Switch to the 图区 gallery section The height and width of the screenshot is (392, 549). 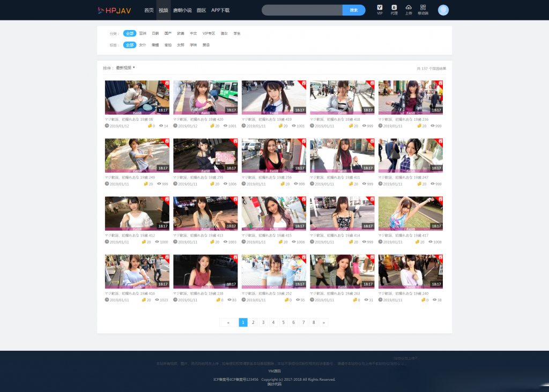202,10
